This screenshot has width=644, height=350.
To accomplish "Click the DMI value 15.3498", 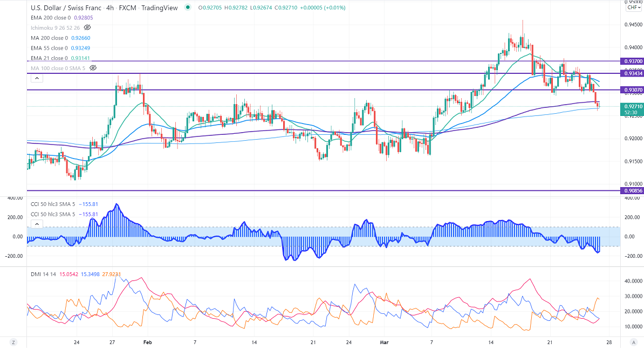I will tap(90, 274).
